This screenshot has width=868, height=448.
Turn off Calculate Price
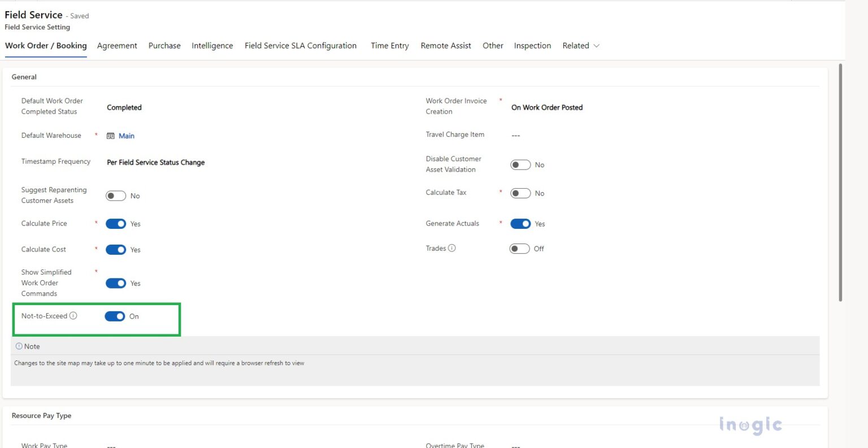116,223
